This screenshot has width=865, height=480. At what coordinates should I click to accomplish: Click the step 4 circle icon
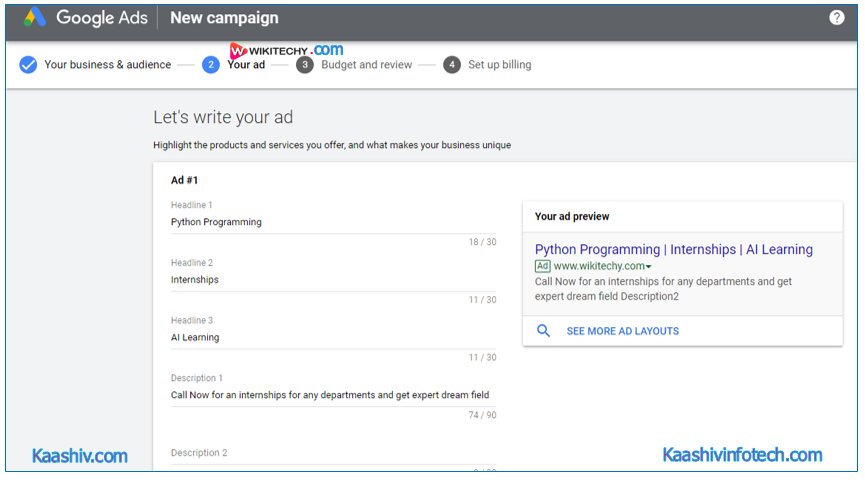point(452,65)
